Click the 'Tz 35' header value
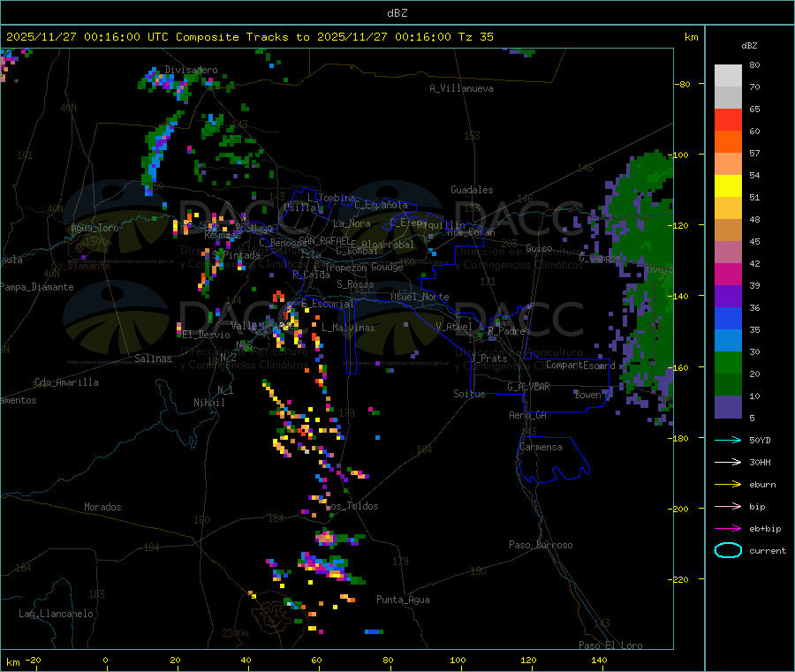Screen dimensions: 795x672 point(475,37)
